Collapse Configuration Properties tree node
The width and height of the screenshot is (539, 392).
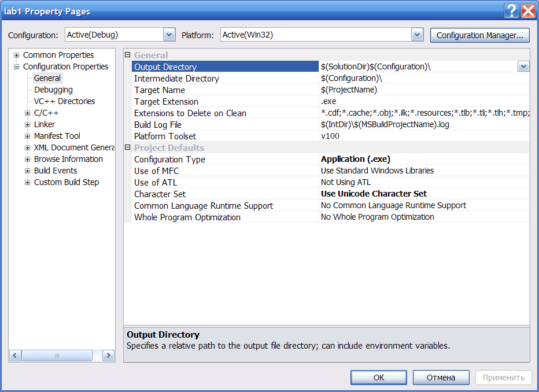point(16,66)
